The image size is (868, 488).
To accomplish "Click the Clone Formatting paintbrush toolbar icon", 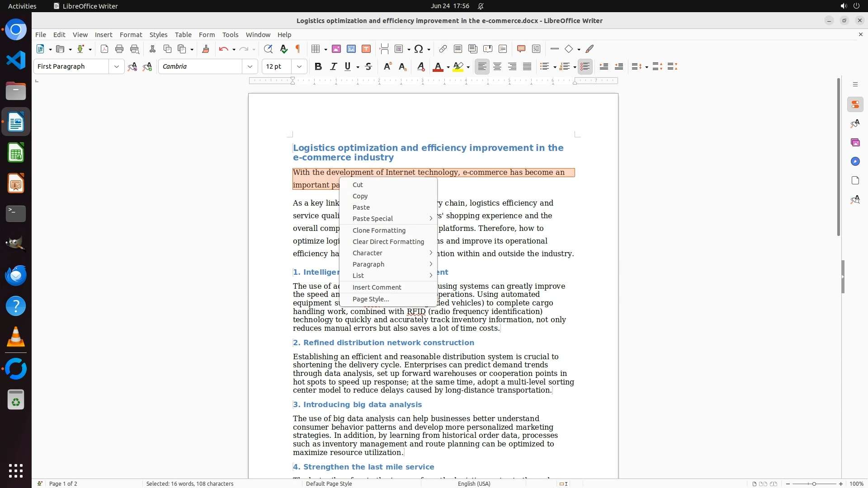I will (x=206, y=49).
